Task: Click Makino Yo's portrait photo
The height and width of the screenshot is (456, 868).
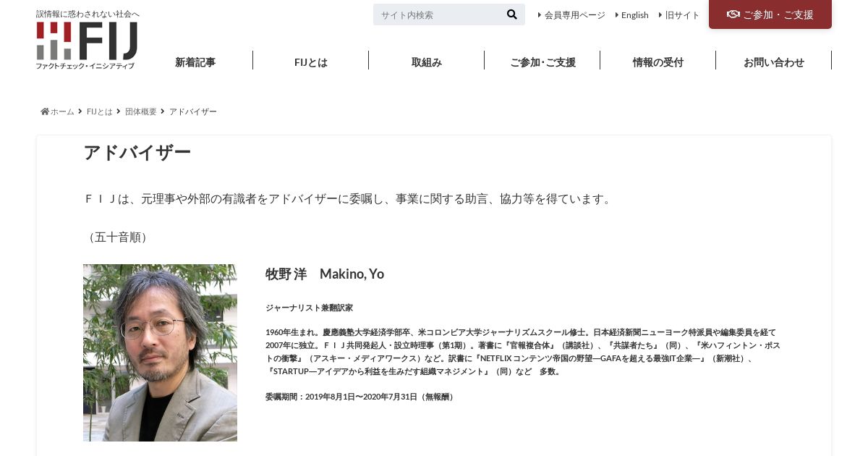Action: point(160,352)
